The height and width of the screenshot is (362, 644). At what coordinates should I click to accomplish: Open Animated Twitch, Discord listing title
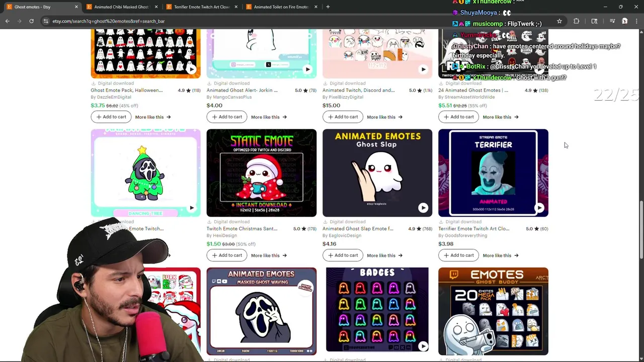tap(359, 90)
